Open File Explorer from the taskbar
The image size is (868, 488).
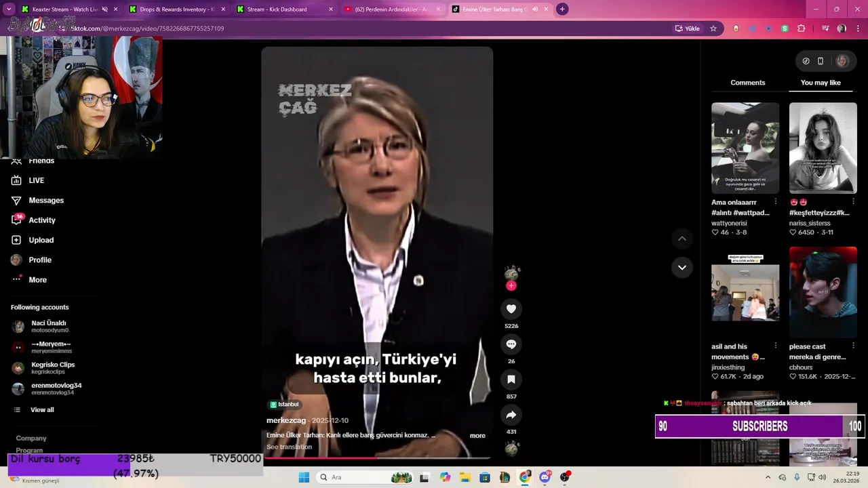point(465,477)
